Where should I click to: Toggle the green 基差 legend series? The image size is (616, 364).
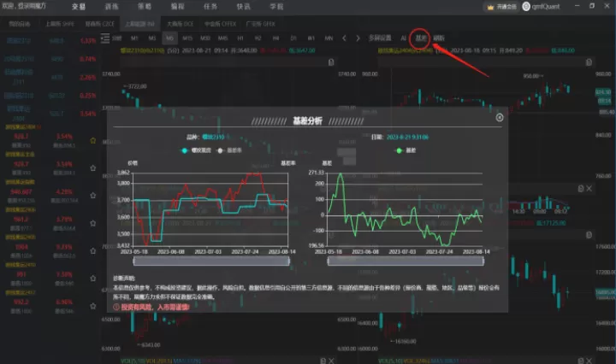(x=406, y=150)
